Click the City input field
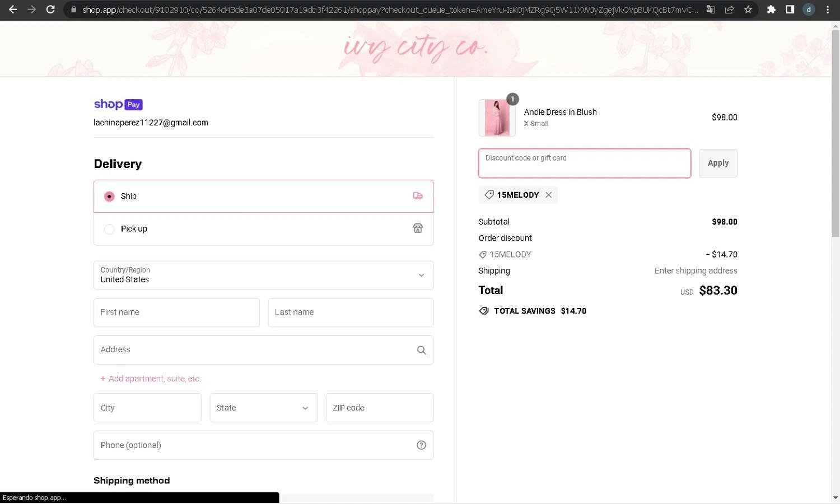Image resolution: width=840 pixels, height=504 pixels. click(x=147, y=408)
